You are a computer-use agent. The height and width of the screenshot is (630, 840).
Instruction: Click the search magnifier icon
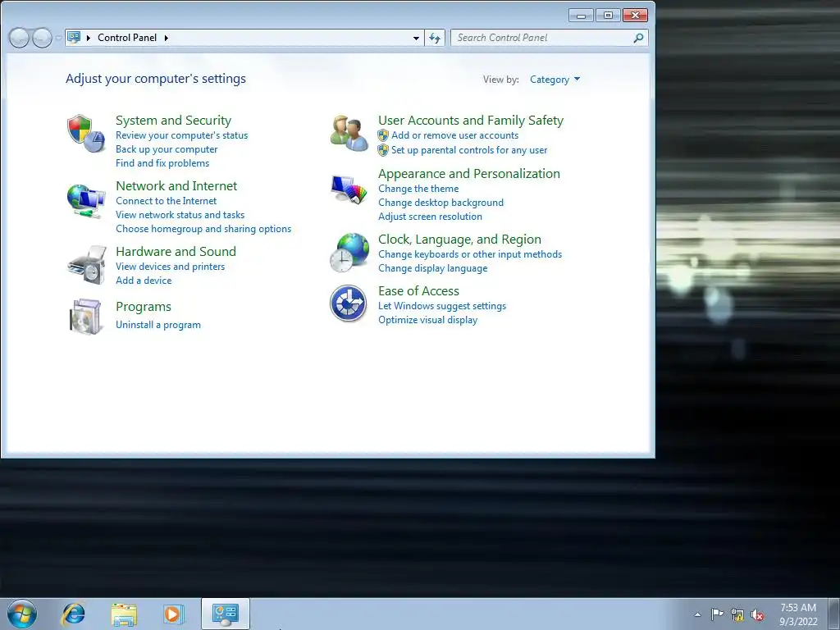(638, 38)
